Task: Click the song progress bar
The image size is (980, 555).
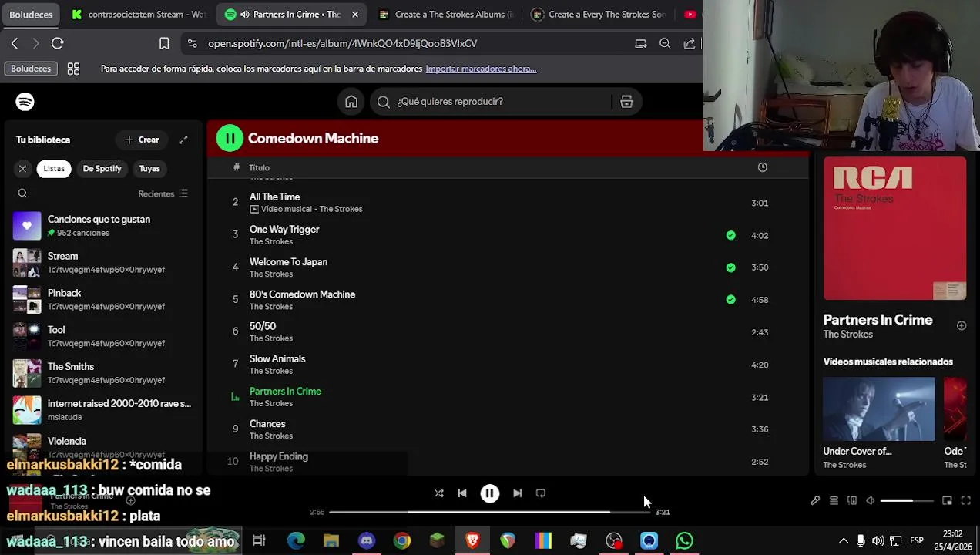Action: tap(490, 512)
